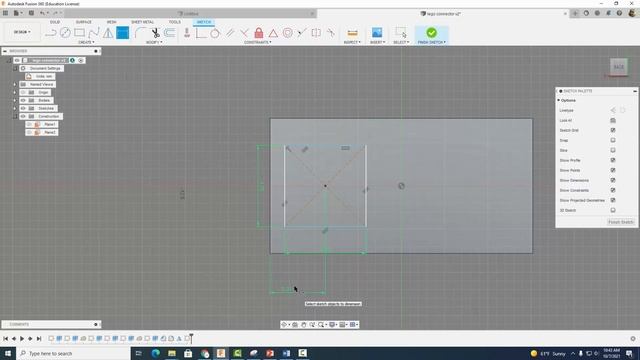Open the Insert dropdown menu
This screenshot has height=360, width=640.
coord(377,42)
